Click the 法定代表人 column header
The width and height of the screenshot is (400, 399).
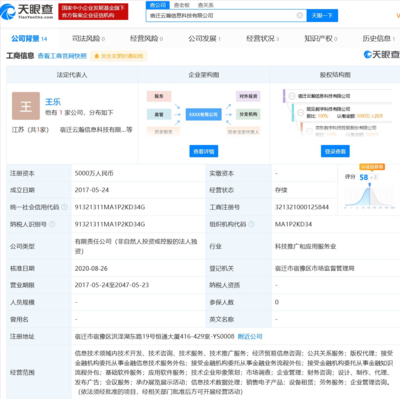pos(72,75)
